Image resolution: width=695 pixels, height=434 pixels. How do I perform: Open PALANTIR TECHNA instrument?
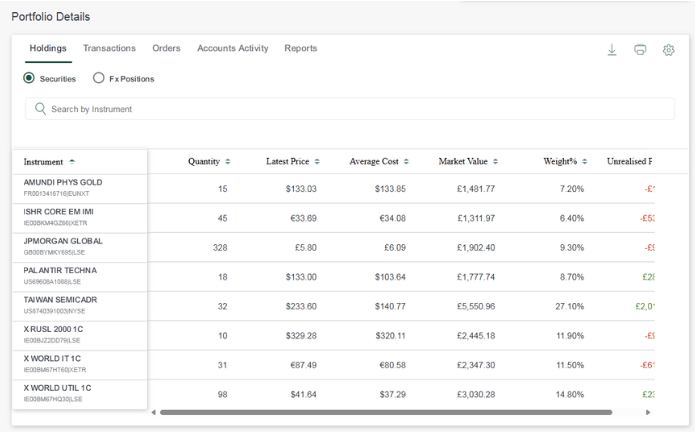(x=60, y=270)
